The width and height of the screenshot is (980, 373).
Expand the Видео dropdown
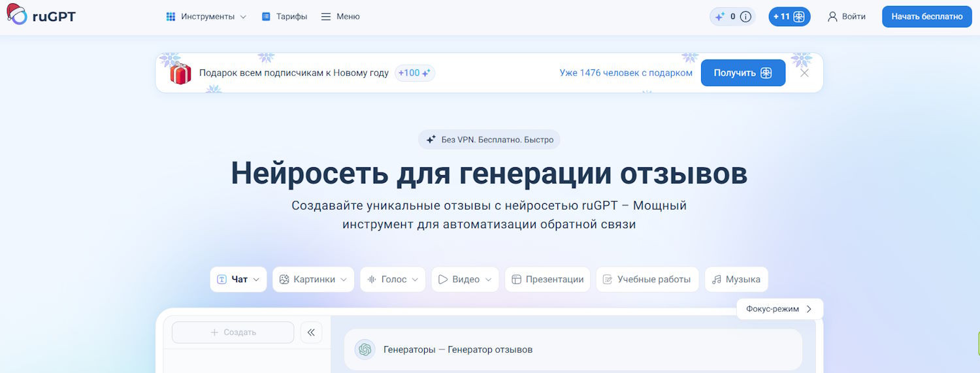(465, 280)
